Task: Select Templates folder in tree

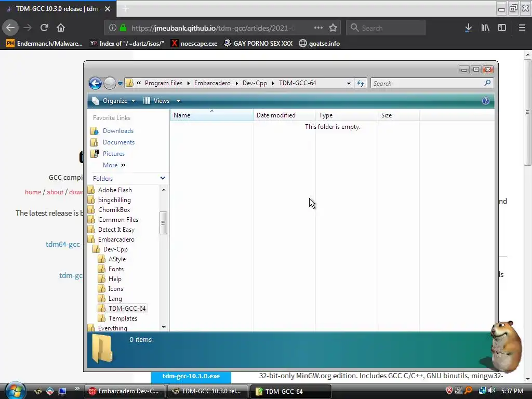Action: tap(123, 318)
